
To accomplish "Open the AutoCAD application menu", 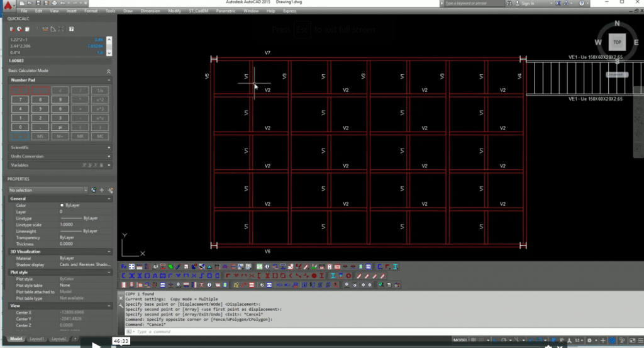I will [x=8, y=5].
